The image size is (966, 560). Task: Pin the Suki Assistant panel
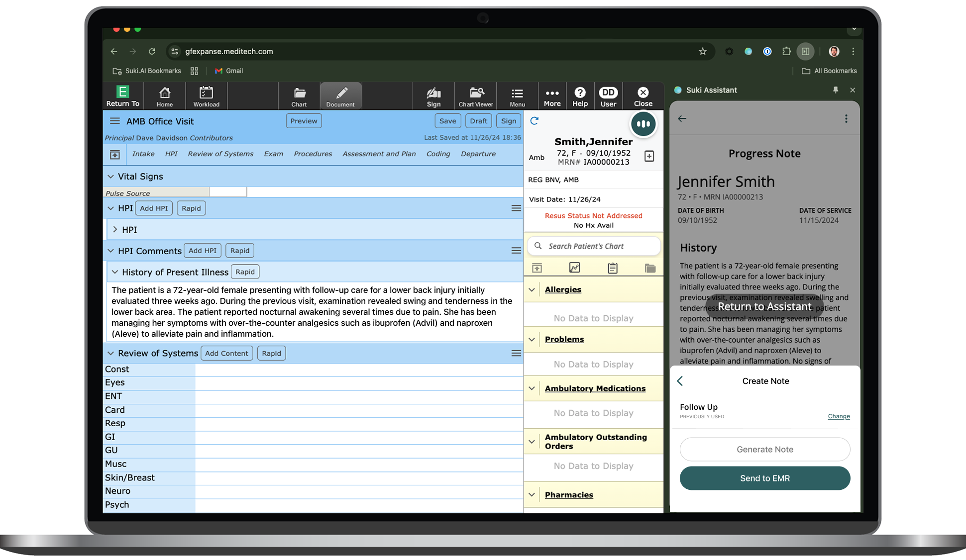836,90
